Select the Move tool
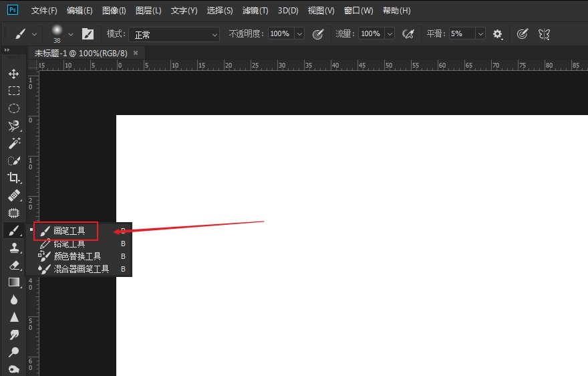 click(x=14, y=74)
